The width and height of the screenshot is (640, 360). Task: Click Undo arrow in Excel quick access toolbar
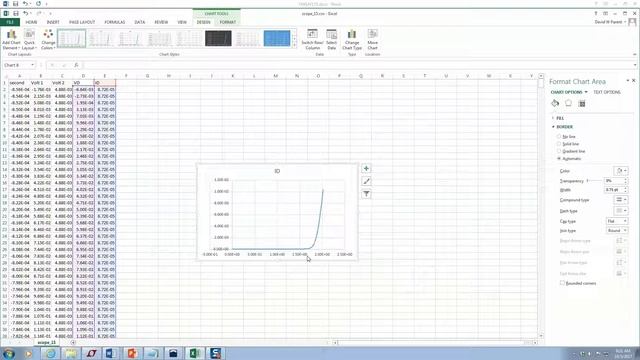tap(25, 13)
